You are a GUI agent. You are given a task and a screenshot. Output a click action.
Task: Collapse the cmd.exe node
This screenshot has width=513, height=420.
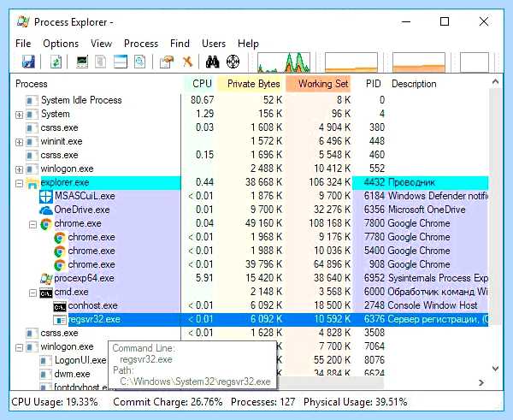coord(32,293)
